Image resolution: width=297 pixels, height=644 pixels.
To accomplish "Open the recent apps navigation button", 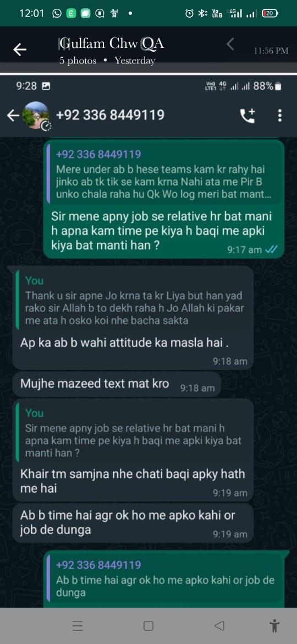I will [x=78, y=625].
